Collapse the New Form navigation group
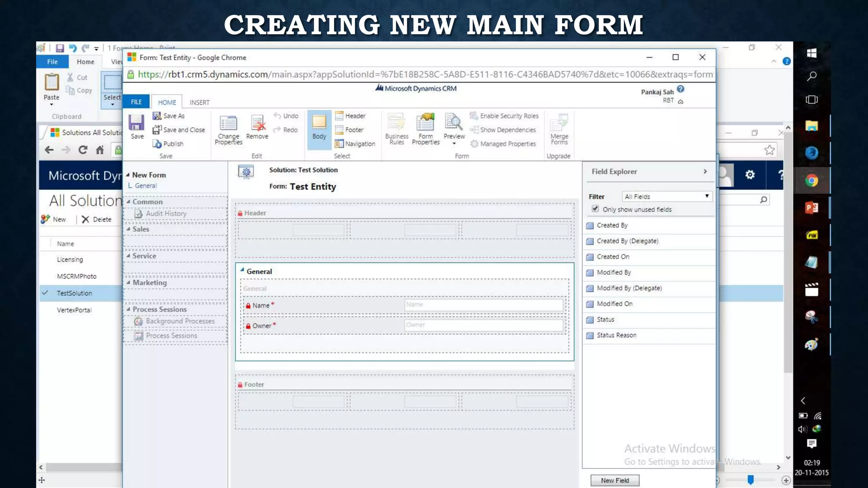 tap(128, 175)
